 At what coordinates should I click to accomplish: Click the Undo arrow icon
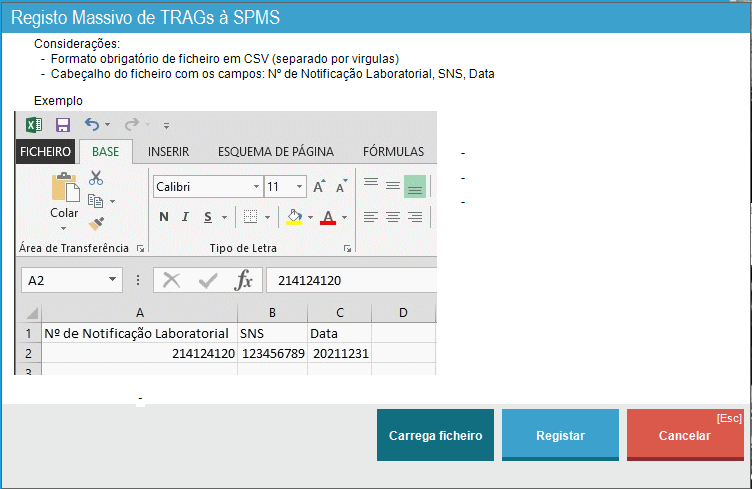coord(92,125)
